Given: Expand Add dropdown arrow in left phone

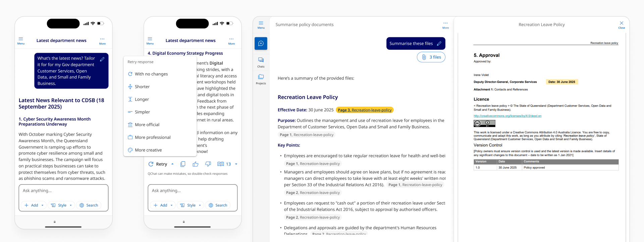Looking at the screenshot, I should click(x=43, y=205).
